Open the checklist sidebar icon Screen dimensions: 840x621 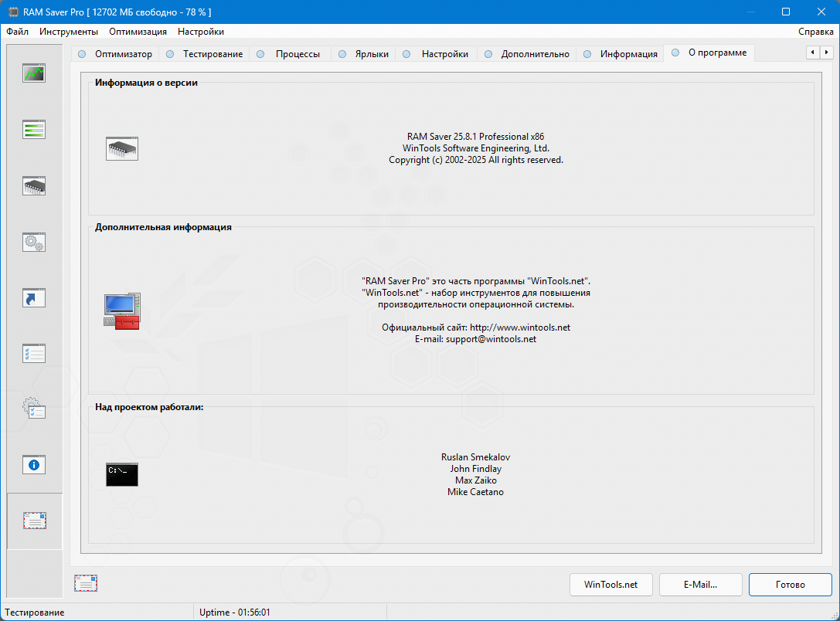point(34,354)
